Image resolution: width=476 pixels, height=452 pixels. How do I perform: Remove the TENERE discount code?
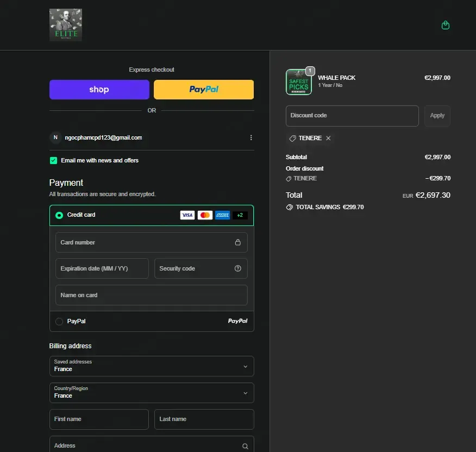coord(328,138)
